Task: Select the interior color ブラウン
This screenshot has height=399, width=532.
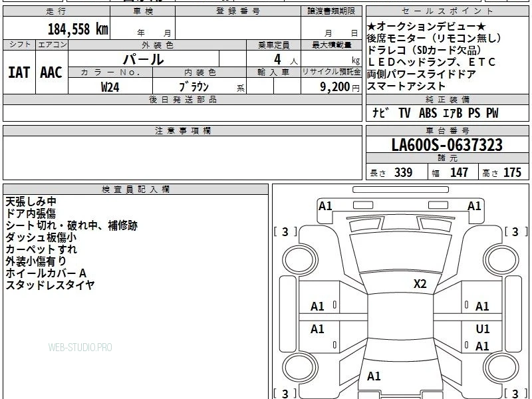Action: [194, 87]
